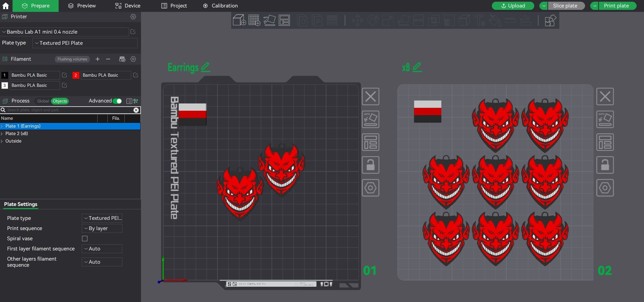Open the Plate Settings plate type dropdown
644x302 pixels.
tap(102, 218)
